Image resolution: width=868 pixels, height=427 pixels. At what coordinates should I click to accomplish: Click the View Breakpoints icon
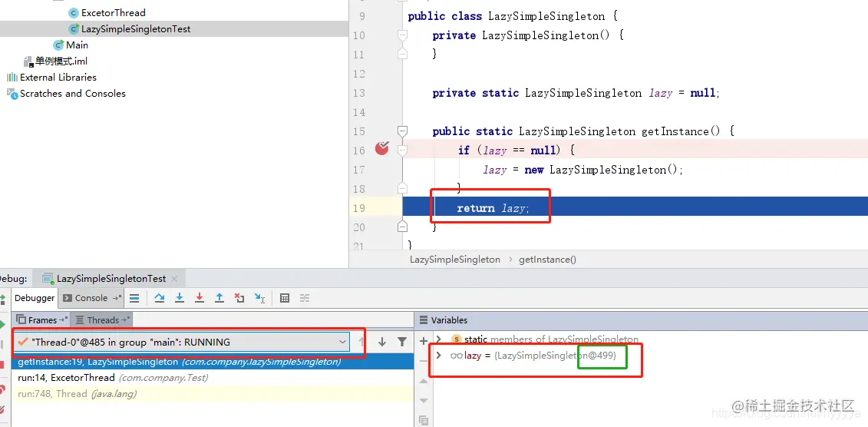click(x=3, y=389)
